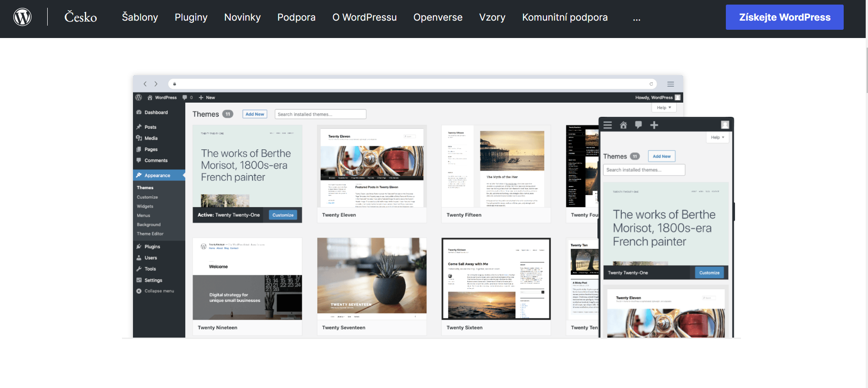Open the mobile view hamburger menu icon

(608, 125)
